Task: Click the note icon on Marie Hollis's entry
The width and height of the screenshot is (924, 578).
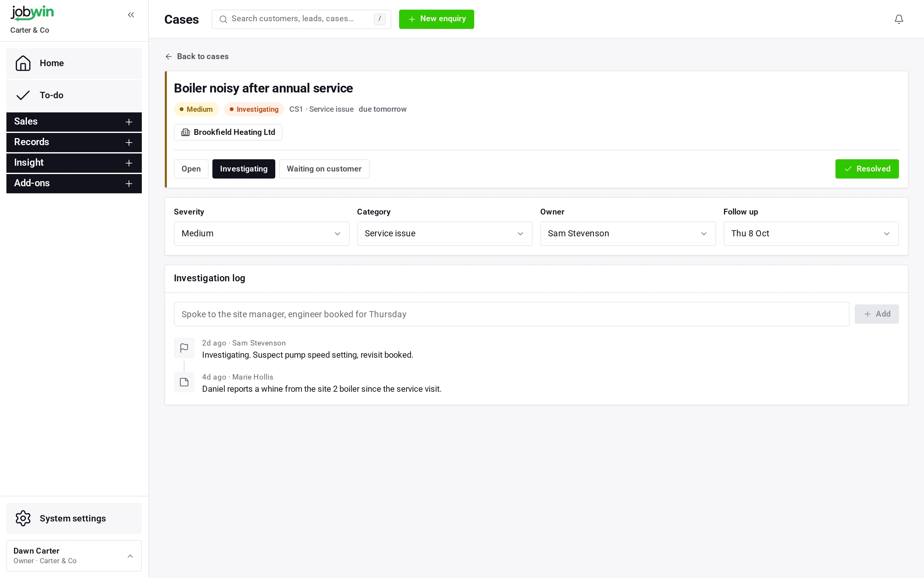Action: pyautogui.click(x=184, y=382)
